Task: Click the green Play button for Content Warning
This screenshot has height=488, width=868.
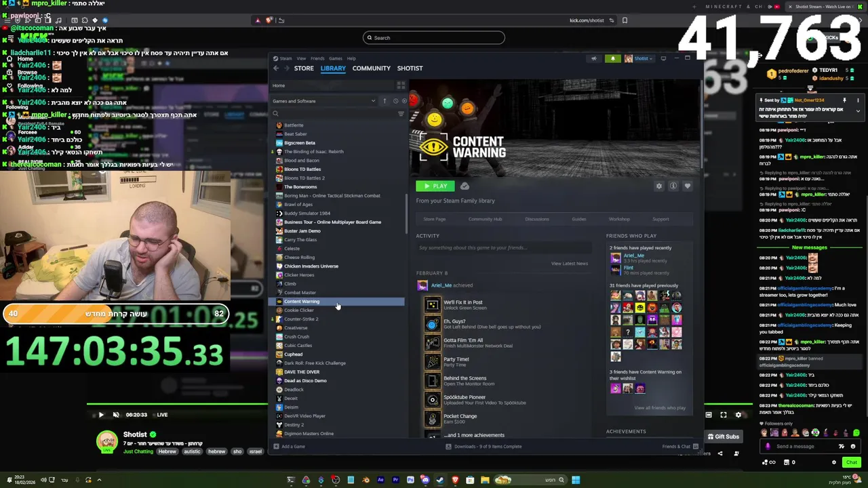Action: (435, 186)
